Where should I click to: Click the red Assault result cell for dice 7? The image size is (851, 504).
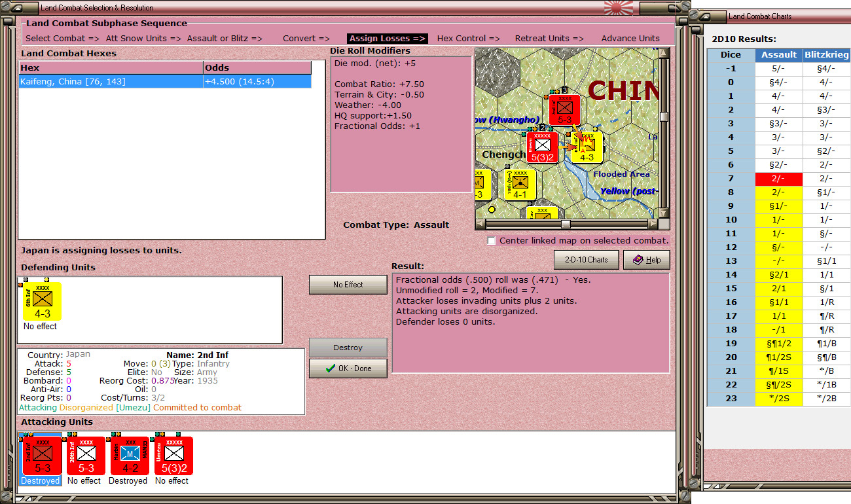pyautogui.click(x=779, y=179)
